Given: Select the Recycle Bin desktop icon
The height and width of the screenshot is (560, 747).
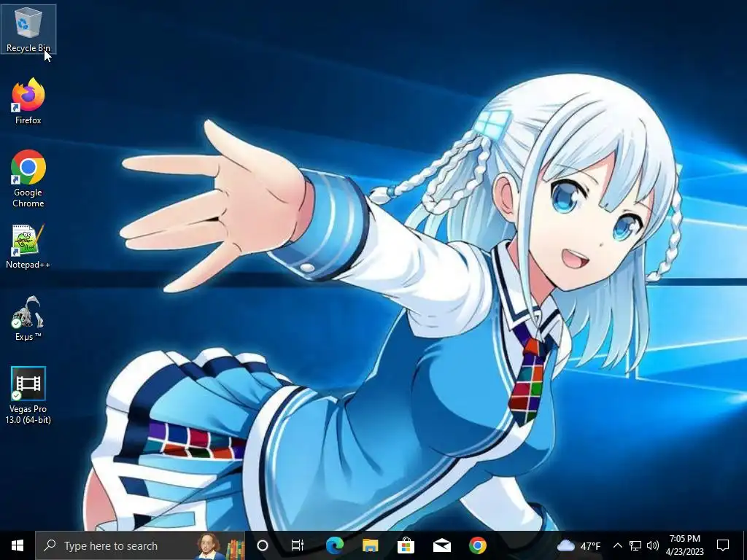Looking at the screenshot, I should (28, 29).
